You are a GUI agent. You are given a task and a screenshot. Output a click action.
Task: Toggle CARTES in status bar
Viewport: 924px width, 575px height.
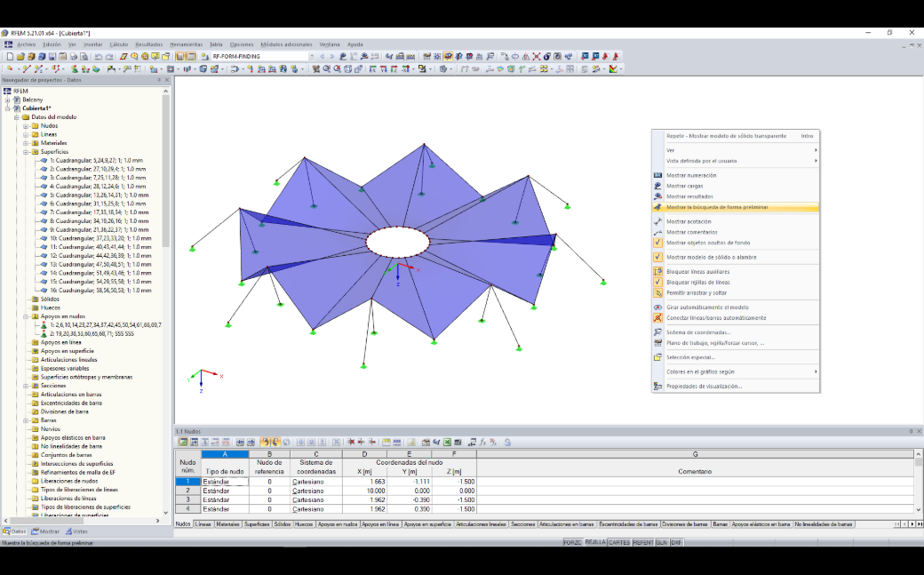point(619,543)
